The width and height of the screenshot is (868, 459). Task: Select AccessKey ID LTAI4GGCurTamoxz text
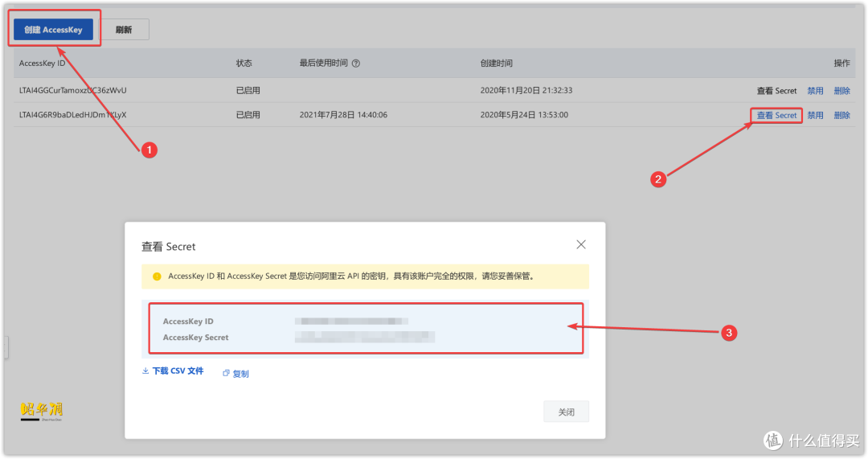tap(72, 90)
